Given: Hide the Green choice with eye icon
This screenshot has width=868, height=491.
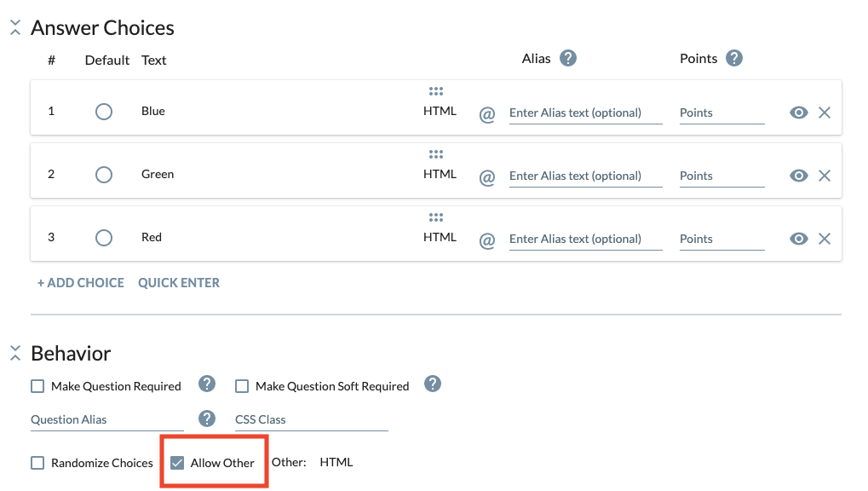Looking at the screenshot, I should click(798, 176).
